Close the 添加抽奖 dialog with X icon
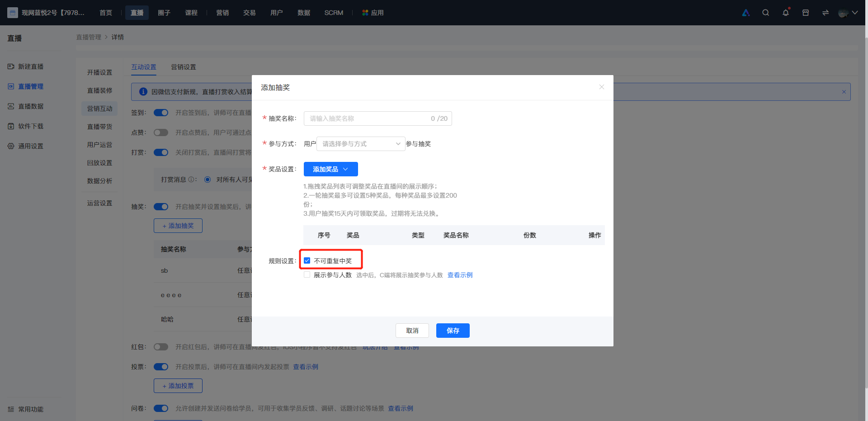 [x=602, y=87]
